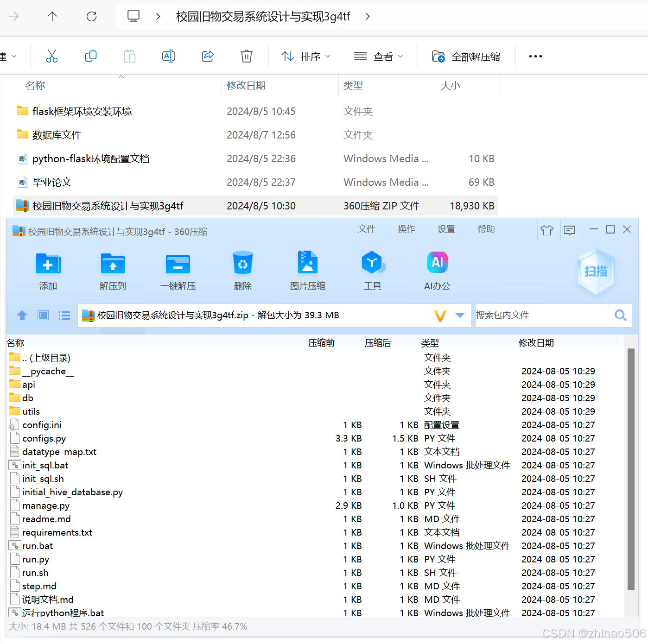Click 全部解压缩 button in Explorer
This screenshot has width=648, height=644.
[x=466, y=57]
